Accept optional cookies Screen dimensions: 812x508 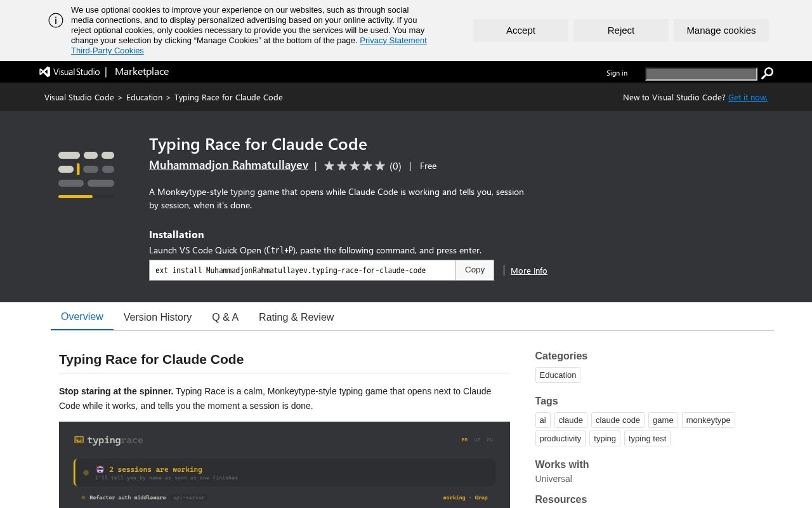tap(521, 30)
